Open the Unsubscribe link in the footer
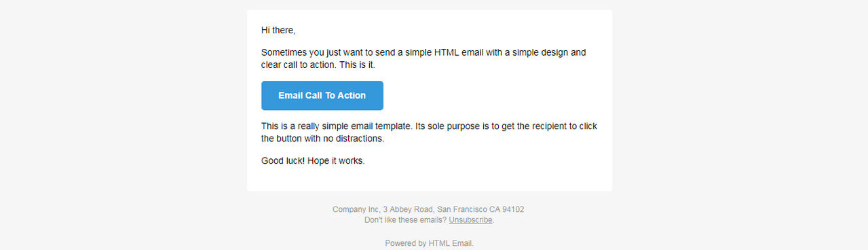868x250 pixels. tap(470, 220)
